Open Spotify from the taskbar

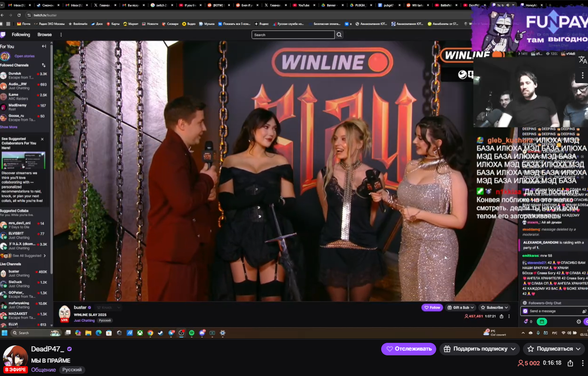point(192,333)
